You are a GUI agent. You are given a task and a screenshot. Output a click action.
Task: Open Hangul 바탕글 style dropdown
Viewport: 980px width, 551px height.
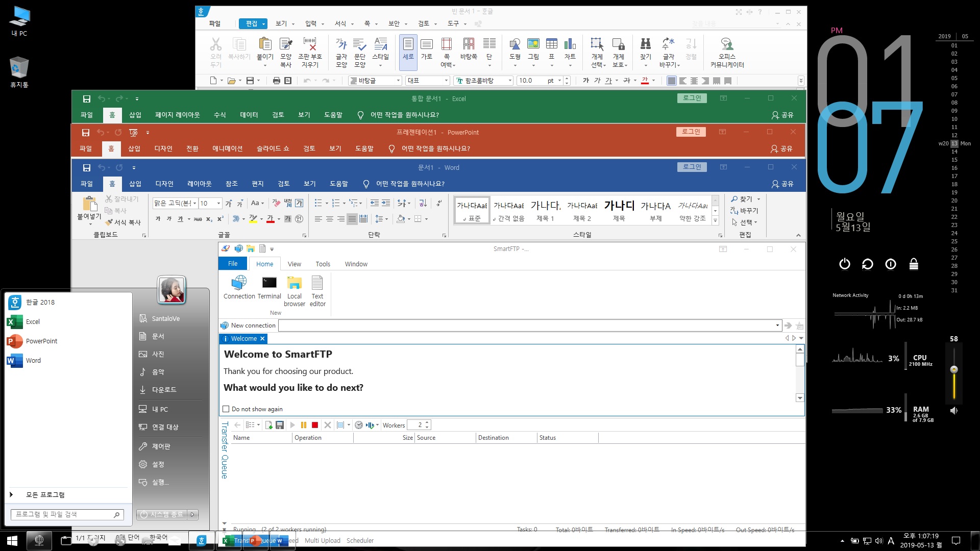(x=399, y=81)
